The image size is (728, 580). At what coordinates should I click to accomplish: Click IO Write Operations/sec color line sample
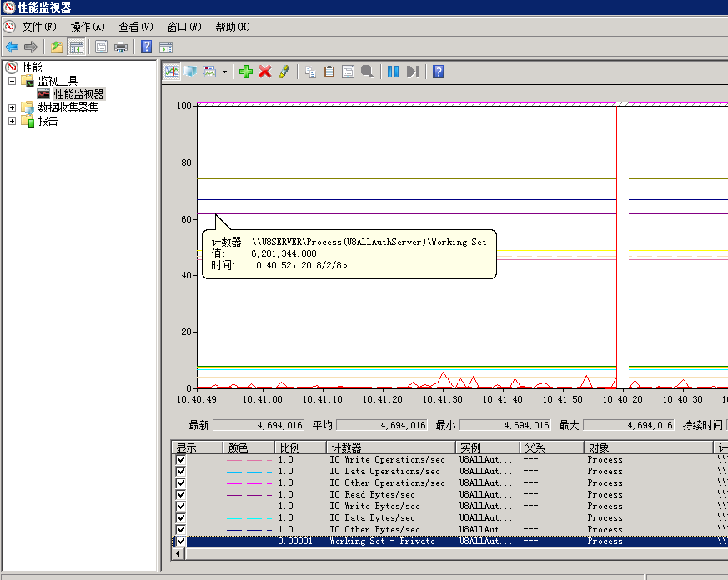pyautogui.click(x=249, y=460)
